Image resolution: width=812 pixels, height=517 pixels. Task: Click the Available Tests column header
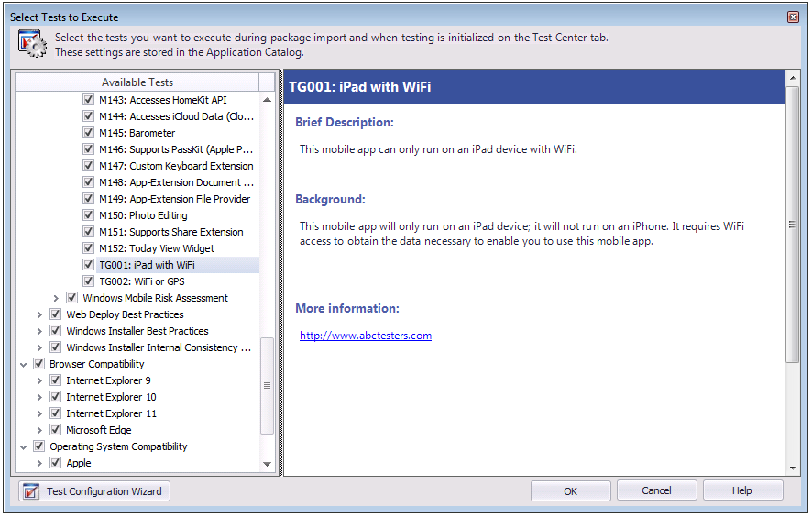click(137, 82)
